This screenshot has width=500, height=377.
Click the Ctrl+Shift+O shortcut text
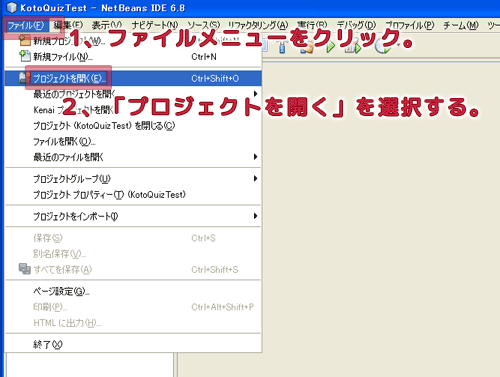215,78
